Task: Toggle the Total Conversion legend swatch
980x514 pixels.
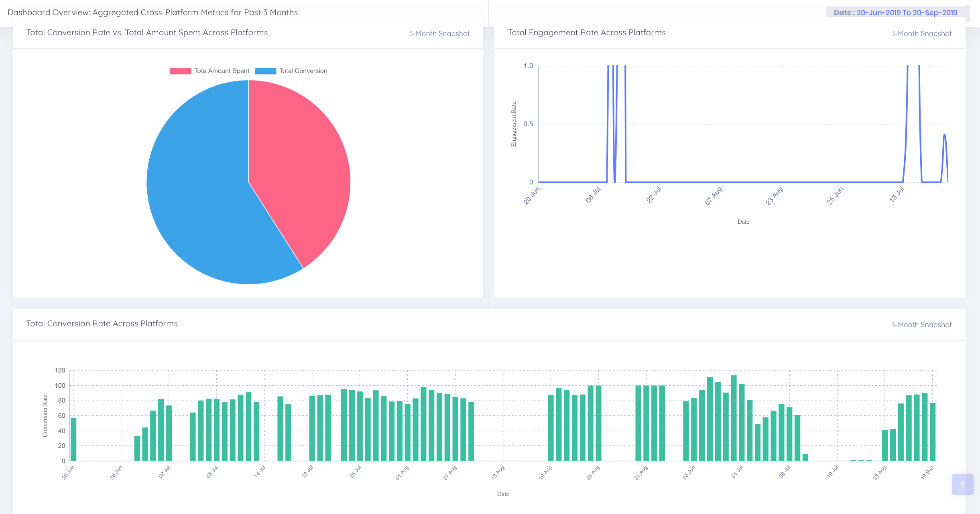Action: point(265,71)
